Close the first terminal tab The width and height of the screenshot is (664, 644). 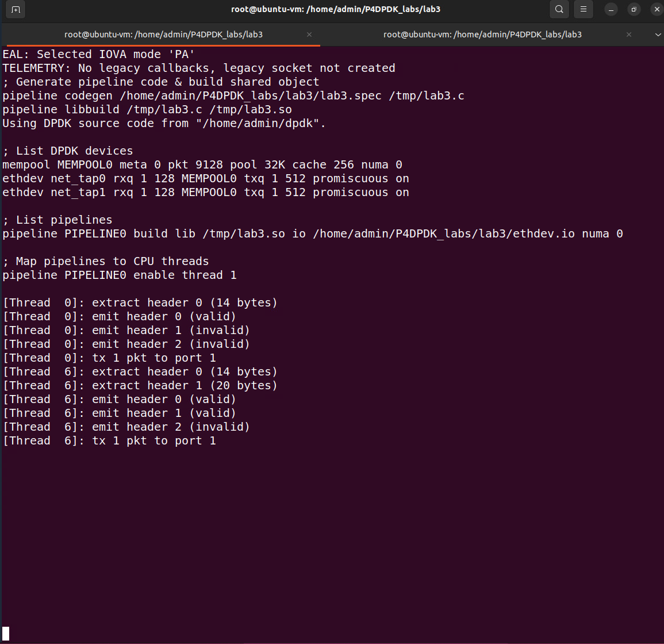(x=309, y=34)
